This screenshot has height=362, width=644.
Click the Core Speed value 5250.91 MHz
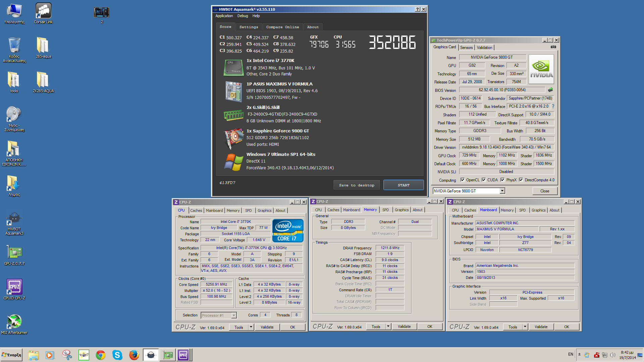coord(216,285)
